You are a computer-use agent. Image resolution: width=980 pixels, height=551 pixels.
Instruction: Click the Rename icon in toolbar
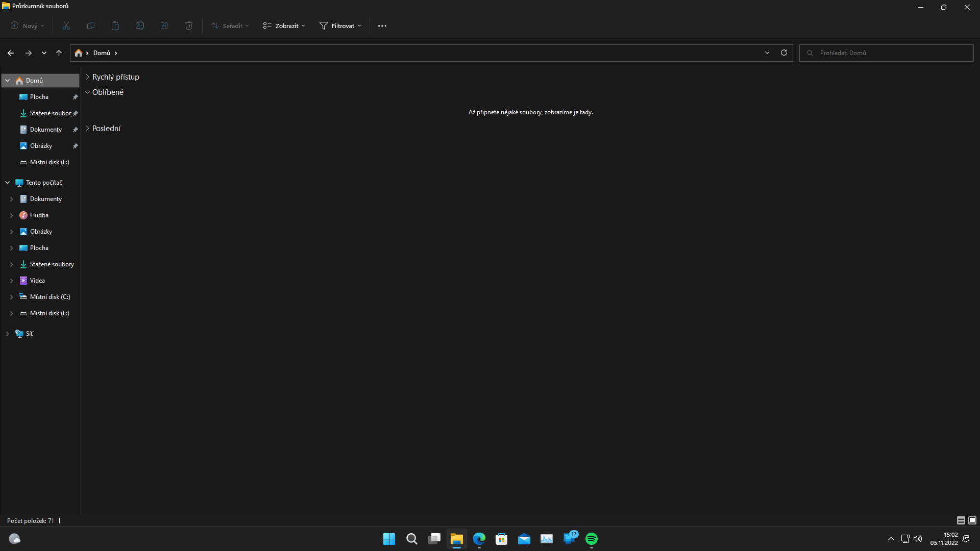click(x=140, y=26)
